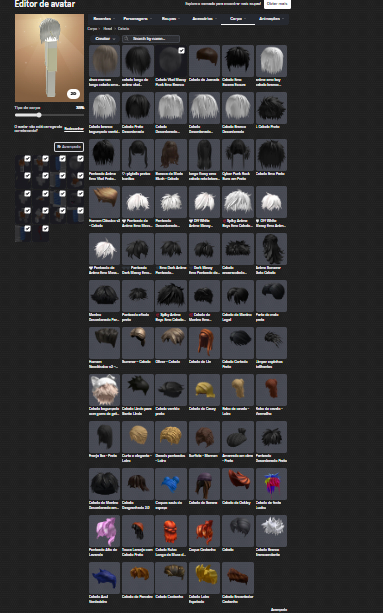Uncheck the second equipped item in the last row
The image size is (383, 613).
click(x=45, y=228)
